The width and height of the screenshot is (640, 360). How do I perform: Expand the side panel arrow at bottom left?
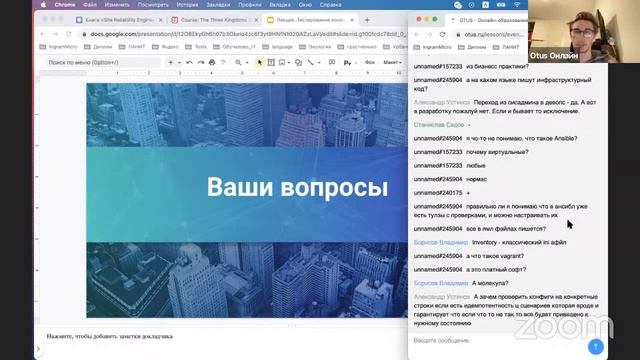pos(38,349)
